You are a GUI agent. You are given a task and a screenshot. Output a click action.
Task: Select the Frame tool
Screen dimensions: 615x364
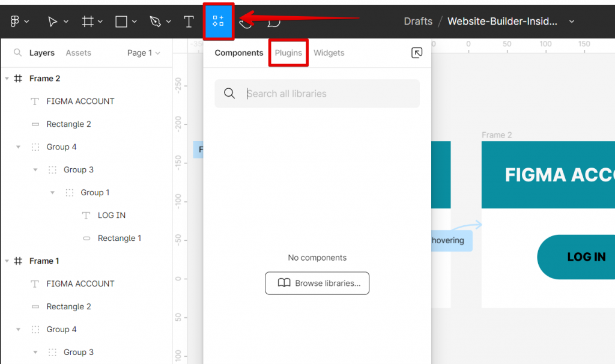88,21
